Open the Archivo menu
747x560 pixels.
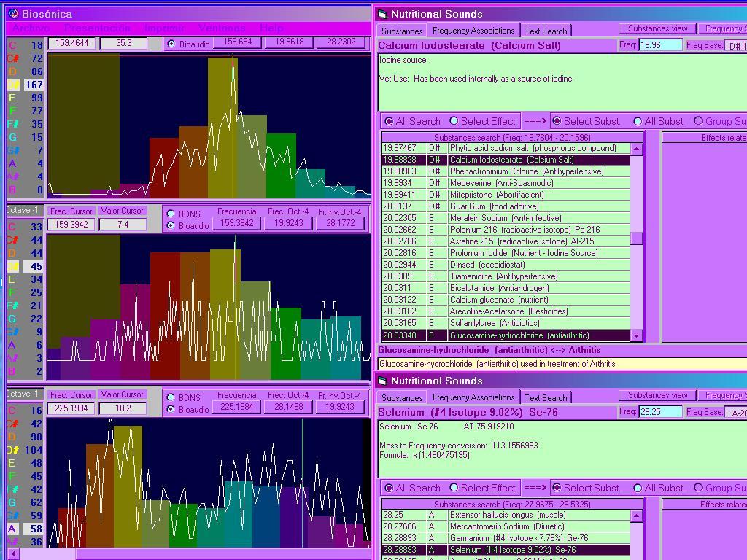pyautogui.click(x=31, y=28)
